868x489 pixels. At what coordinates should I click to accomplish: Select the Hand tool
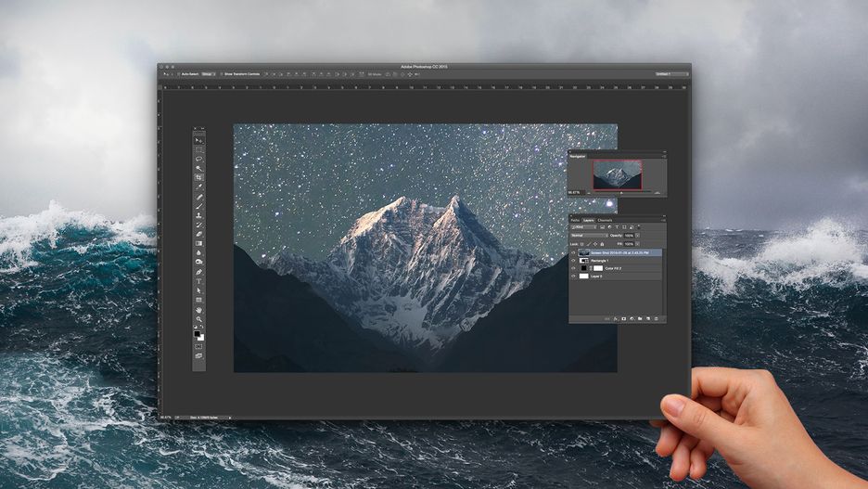click(198, 311)
